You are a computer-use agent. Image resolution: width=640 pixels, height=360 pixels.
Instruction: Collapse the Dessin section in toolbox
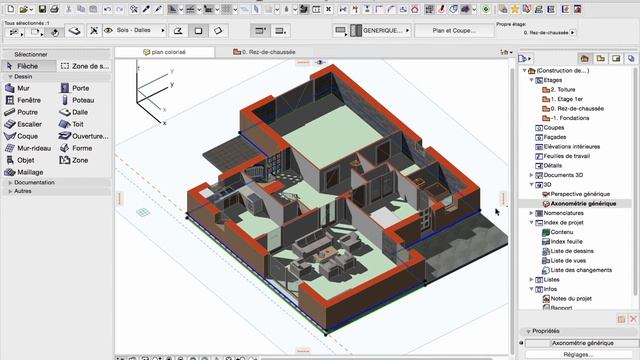[x=10, y=77]
